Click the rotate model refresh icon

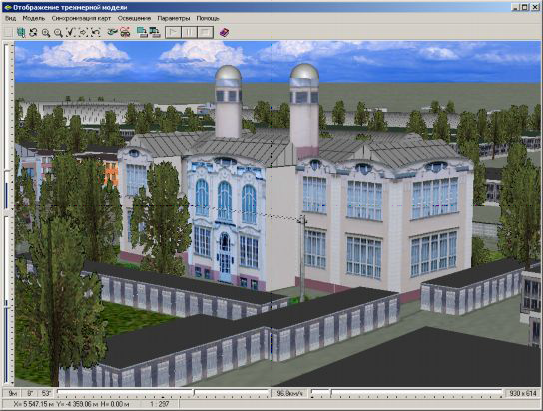(x=33, y=33)
